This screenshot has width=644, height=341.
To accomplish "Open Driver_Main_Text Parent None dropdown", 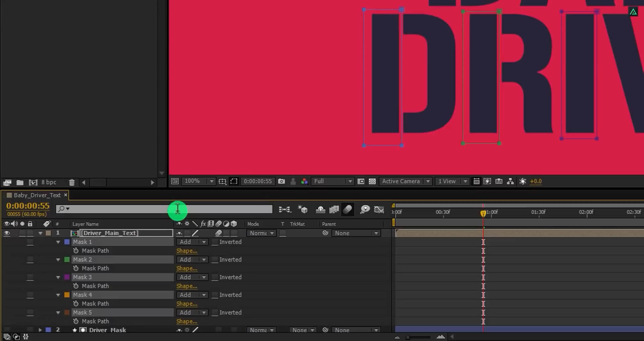I will 356,233.
